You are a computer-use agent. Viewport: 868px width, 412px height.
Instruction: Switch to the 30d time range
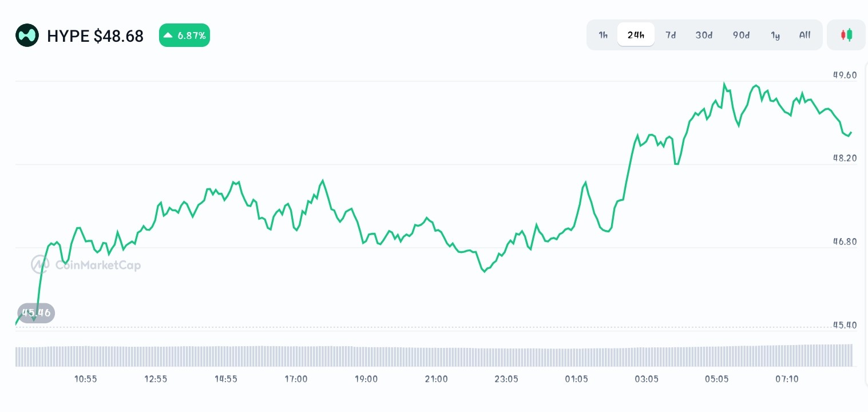pos(704,35)
